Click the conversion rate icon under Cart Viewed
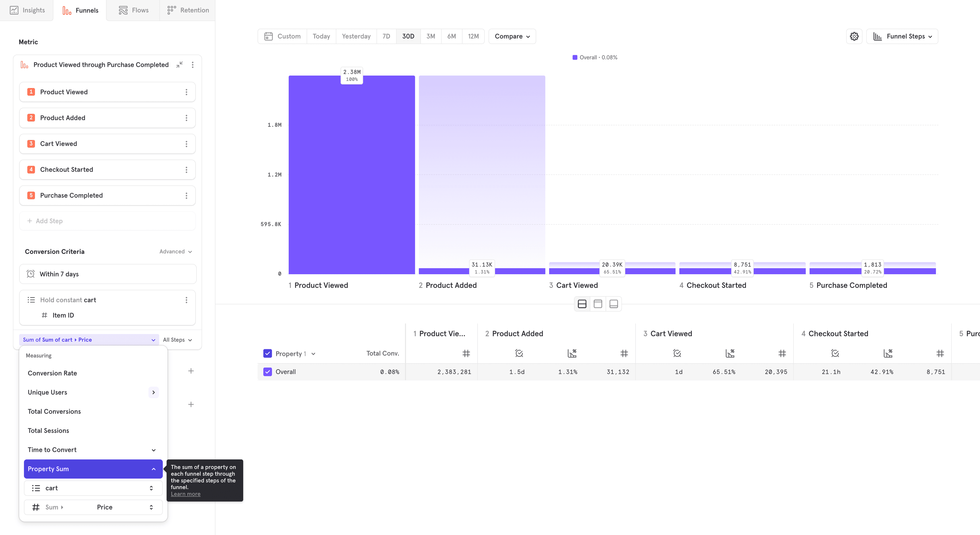The image size is (980, 535). point(730,353)
